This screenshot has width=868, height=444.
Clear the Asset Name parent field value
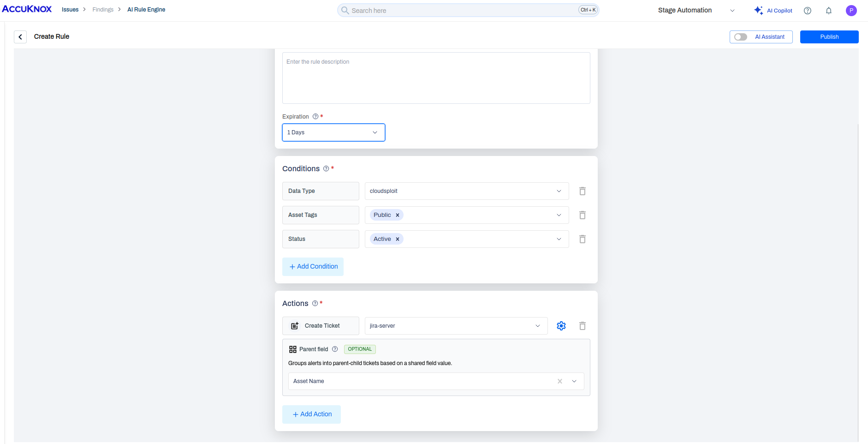point(560,381)
